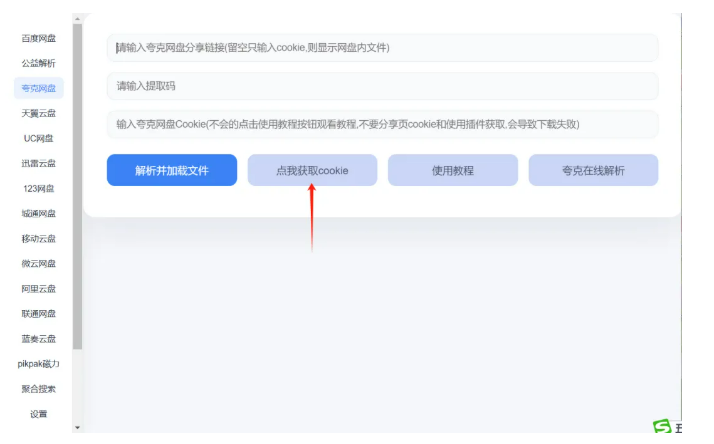Click the 夸克网盘 Cookie input field
The width and height of the screenshot is (714, 444).
tap(382, 124)
